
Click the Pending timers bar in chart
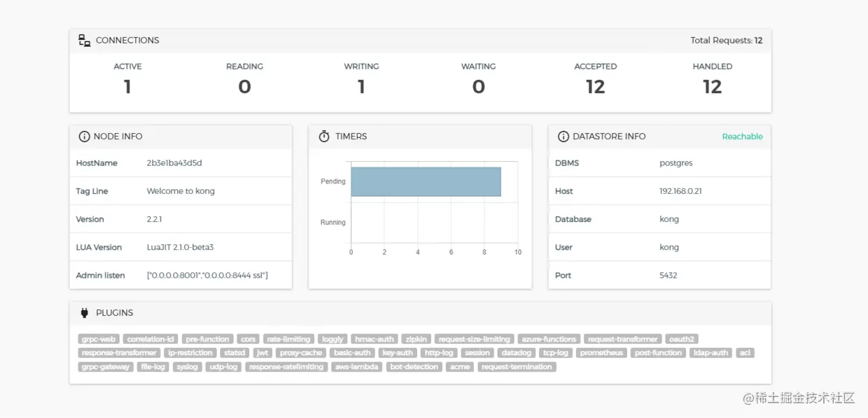click(426, 181)
